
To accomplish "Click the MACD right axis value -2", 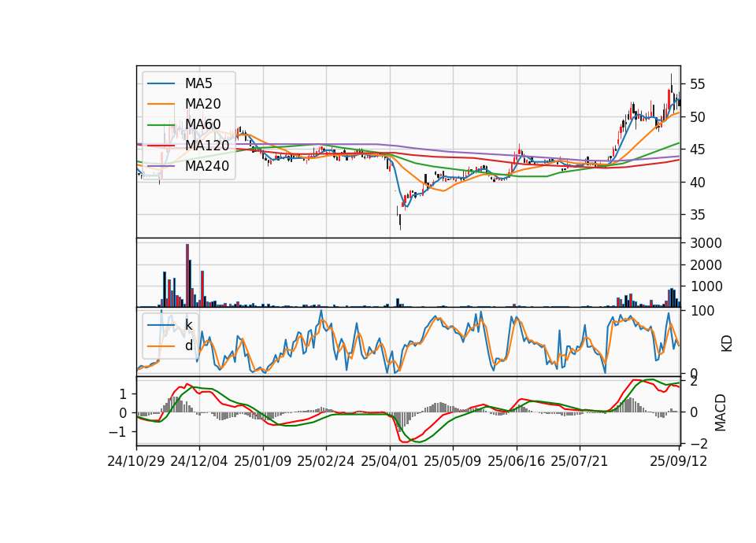I will pos(699,443).
